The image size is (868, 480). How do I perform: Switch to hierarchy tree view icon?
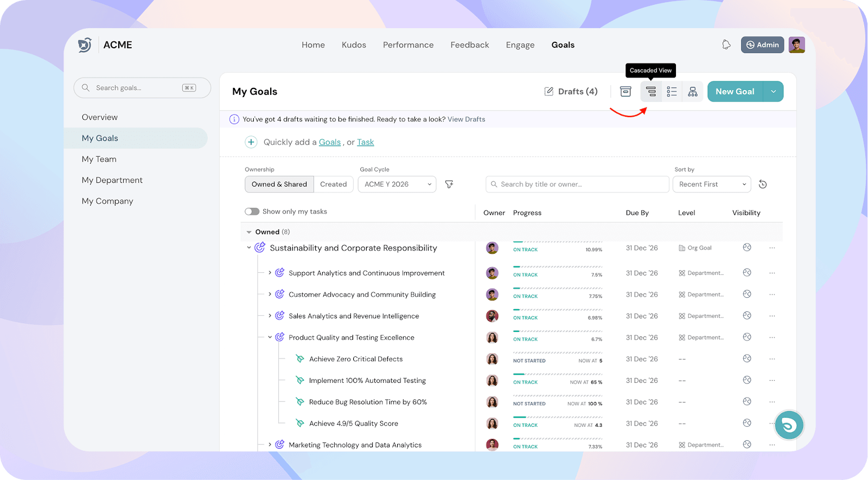coord(693,92)
